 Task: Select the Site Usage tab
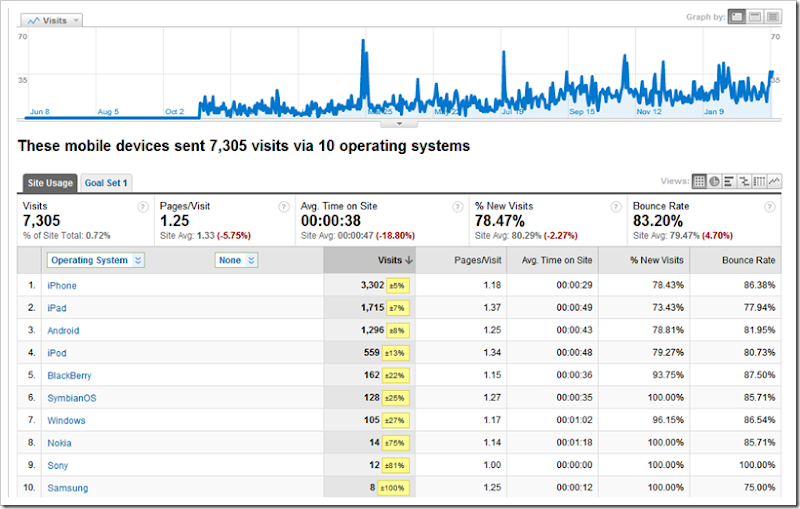coord(49,183)
